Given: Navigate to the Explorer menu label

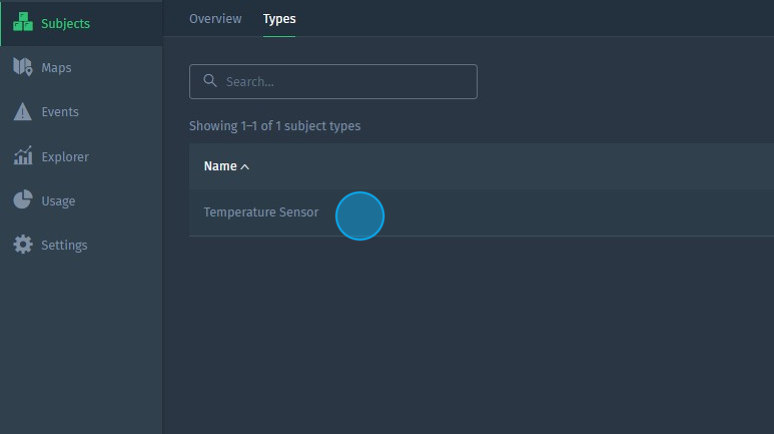Looking at the screenshot, I should [65, 157].
